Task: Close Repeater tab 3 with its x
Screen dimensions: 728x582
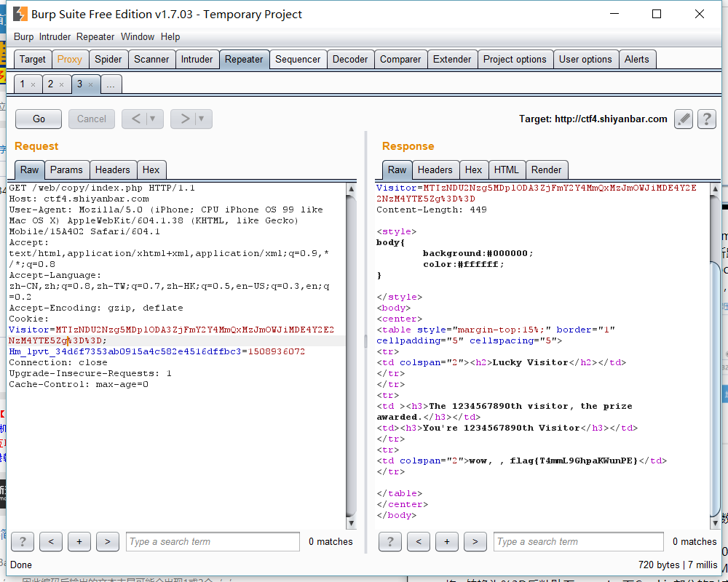Action: (90, 85)
